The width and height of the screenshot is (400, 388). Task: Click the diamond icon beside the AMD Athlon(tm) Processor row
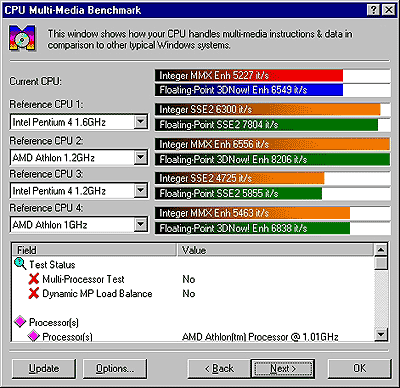[x=34, y=336]
